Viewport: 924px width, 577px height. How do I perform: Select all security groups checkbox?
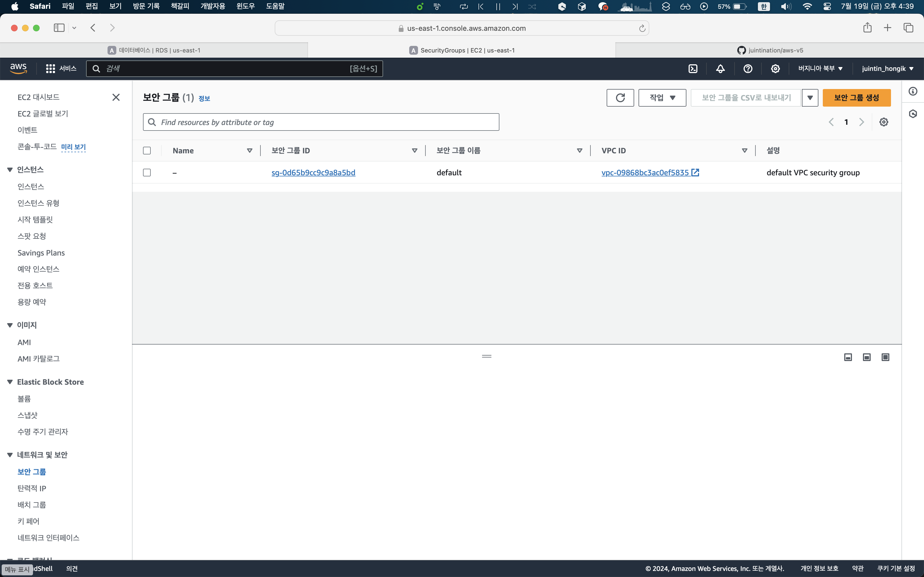point(147,151)
